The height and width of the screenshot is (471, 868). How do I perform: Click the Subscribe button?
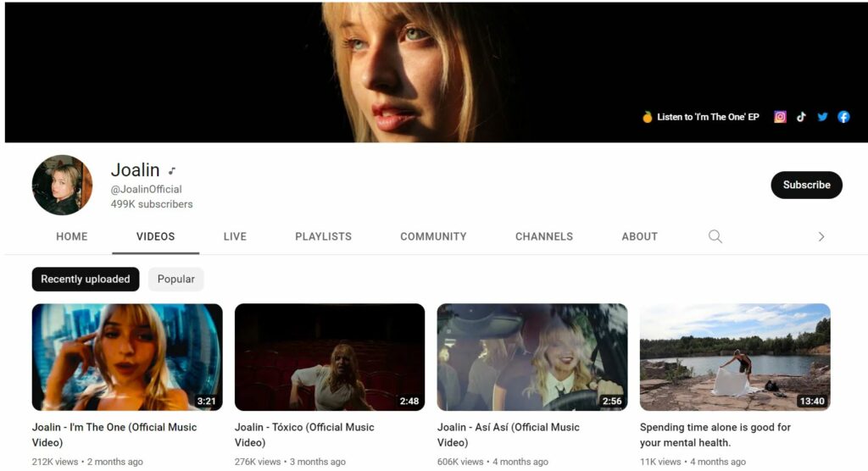[807, 185]
